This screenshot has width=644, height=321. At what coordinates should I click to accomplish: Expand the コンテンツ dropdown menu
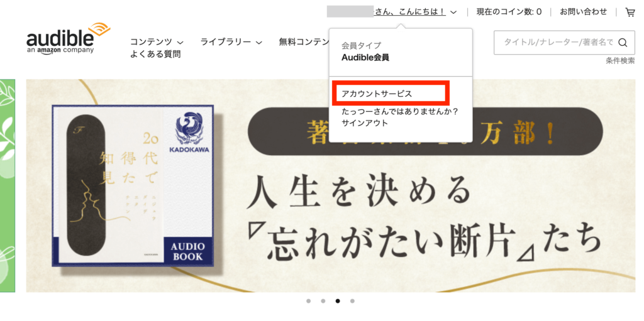[157, 42]
